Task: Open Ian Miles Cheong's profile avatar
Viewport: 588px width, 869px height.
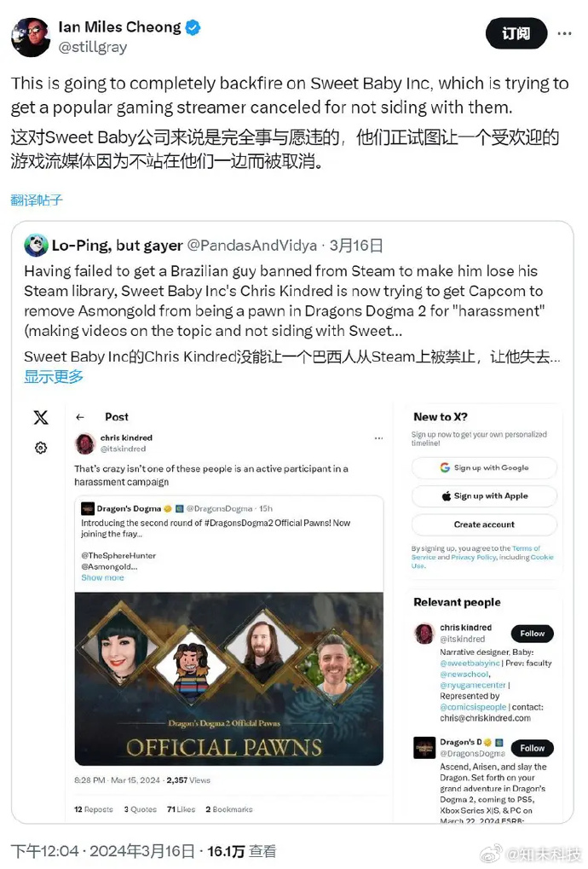Action: [31, 38]
